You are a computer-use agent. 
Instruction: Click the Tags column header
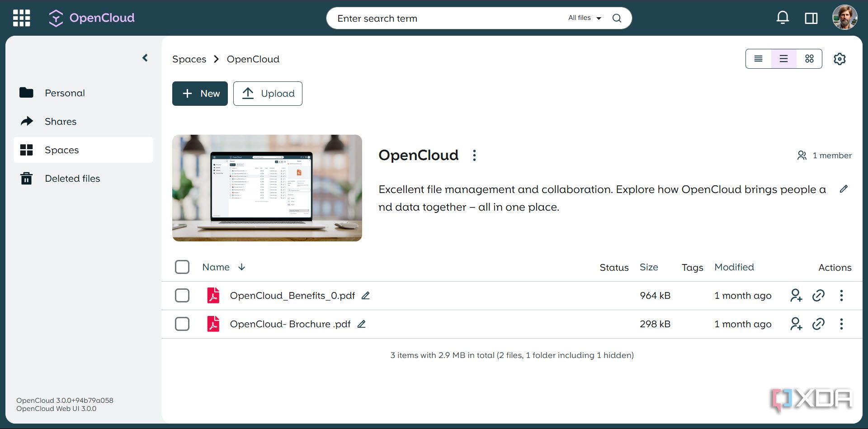[x=693, y=268]
